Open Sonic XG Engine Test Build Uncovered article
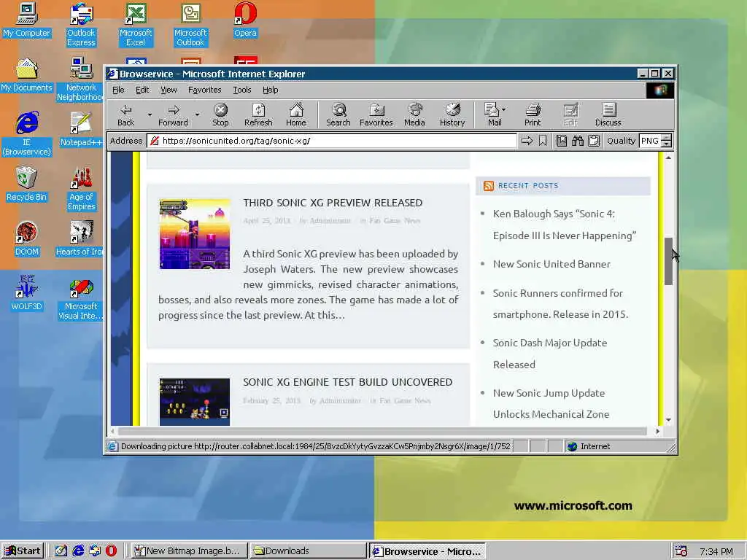The height and width of the screenshot is (560, 747). coord(348,382)
